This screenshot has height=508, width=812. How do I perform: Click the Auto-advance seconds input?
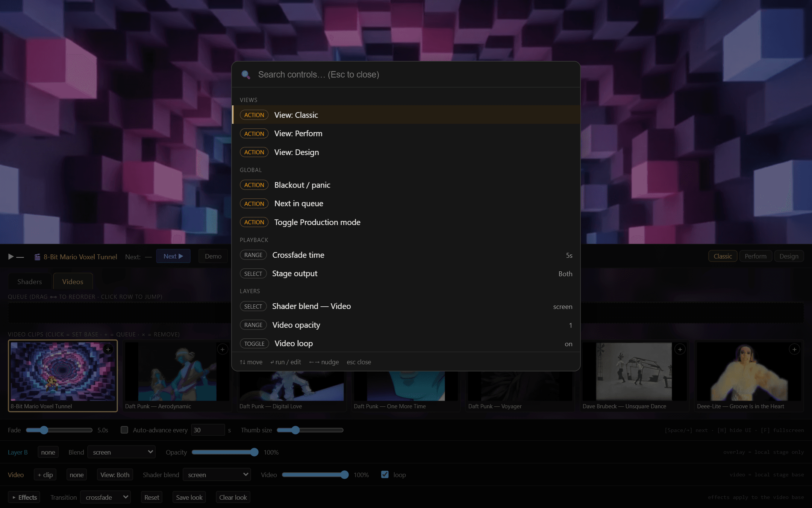click(208, 430)
